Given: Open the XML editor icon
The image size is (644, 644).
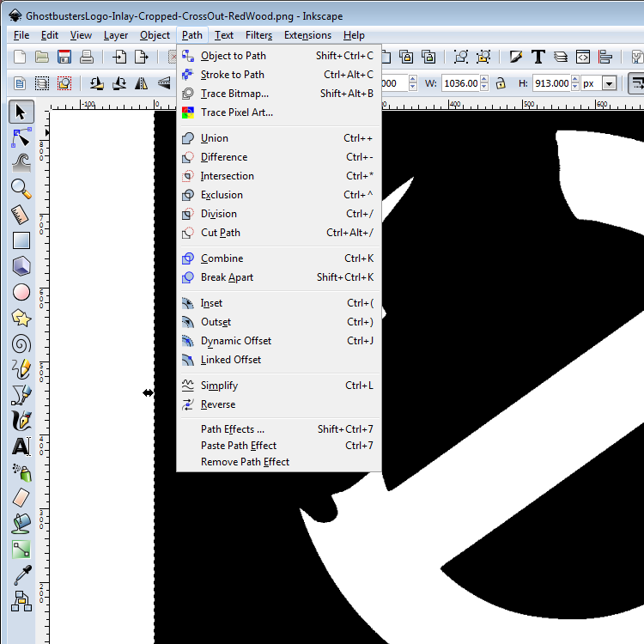Looking at the screenshot, I should (583, 57).
